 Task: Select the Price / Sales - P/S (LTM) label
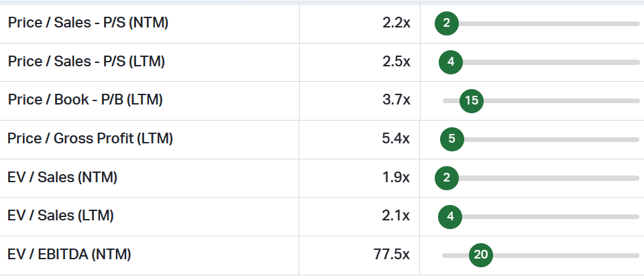pos(87,62)
